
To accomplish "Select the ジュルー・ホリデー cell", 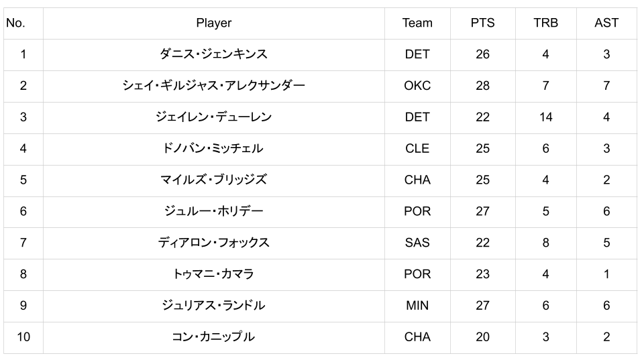I will tap(213, 211).
